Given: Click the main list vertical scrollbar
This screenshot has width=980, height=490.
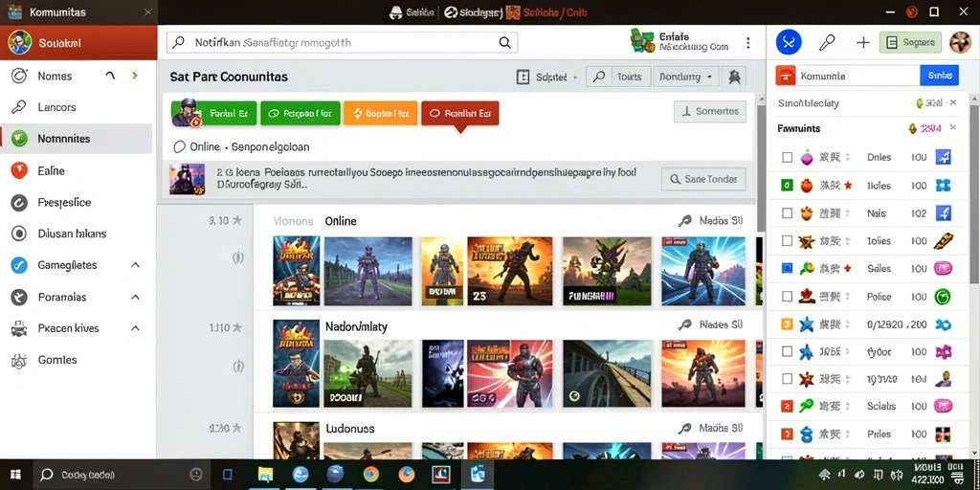Looking at the screenshot, I should coord(761,167).
